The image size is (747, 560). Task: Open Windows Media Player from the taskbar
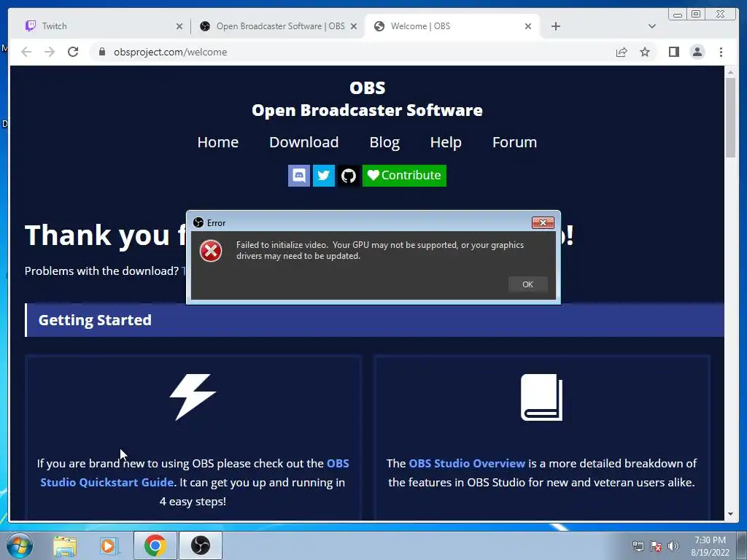(x=109, y=545)
